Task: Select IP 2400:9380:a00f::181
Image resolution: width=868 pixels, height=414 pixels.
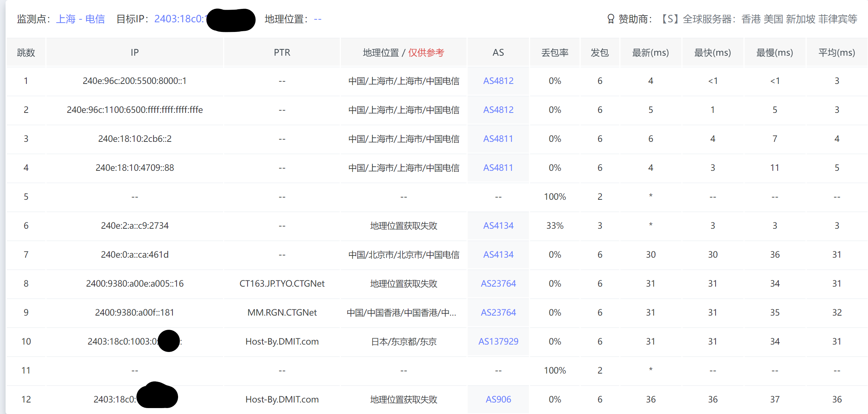Action: click(135, 313)
